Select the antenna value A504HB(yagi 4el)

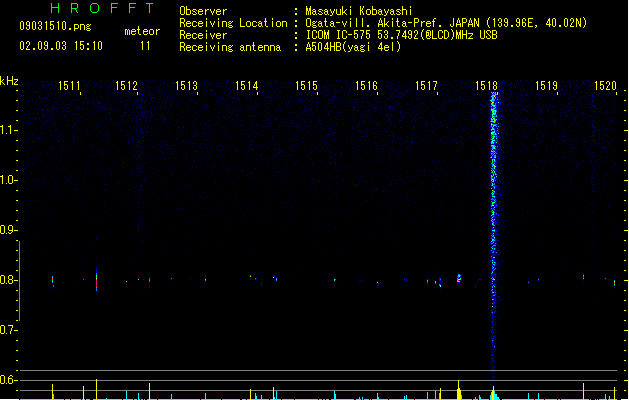click(353, 47)
